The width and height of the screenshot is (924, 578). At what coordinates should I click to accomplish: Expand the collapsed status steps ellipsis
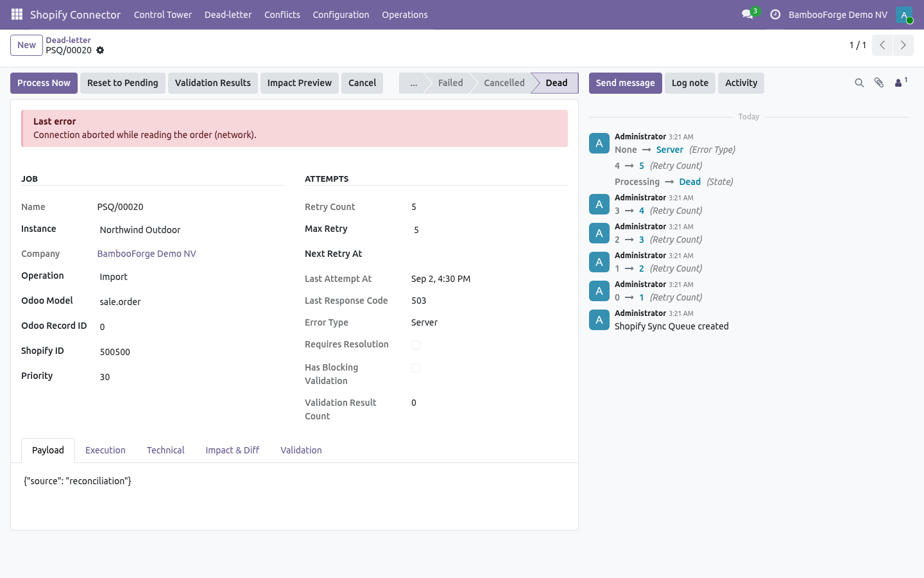coord(413,83)
